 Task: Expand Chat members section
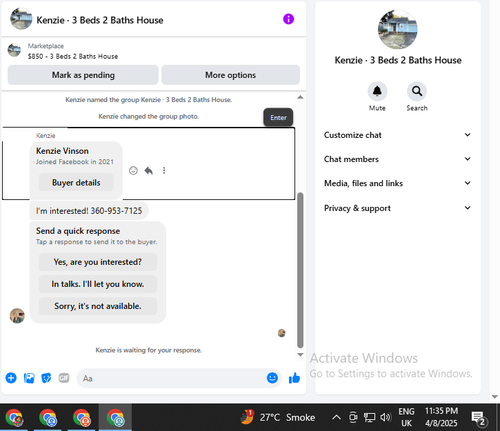tap(397, 159)
